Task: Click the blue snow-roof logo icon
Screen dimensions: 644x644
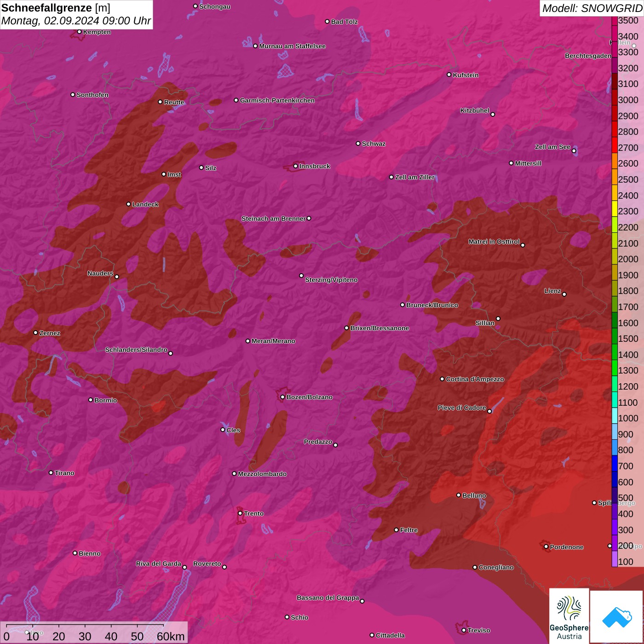Action: 617,617
